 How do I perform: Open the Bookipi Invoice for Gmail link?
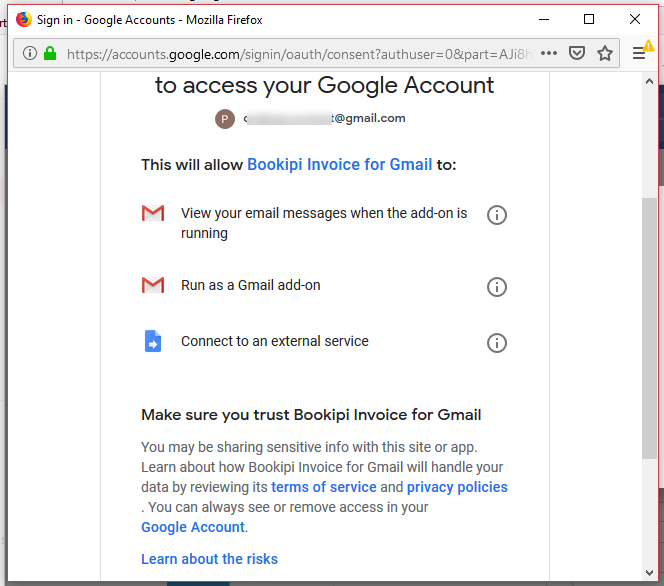[x=340, y=164]
